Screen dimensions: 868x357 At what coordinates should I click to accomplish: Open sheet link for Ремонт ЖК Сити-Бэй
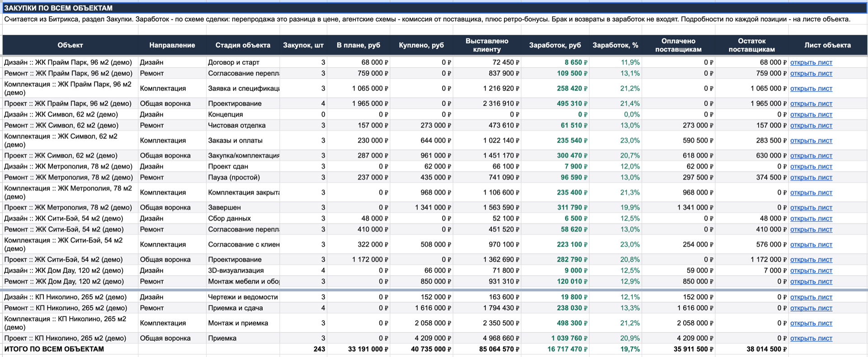[x=811, y=229]
